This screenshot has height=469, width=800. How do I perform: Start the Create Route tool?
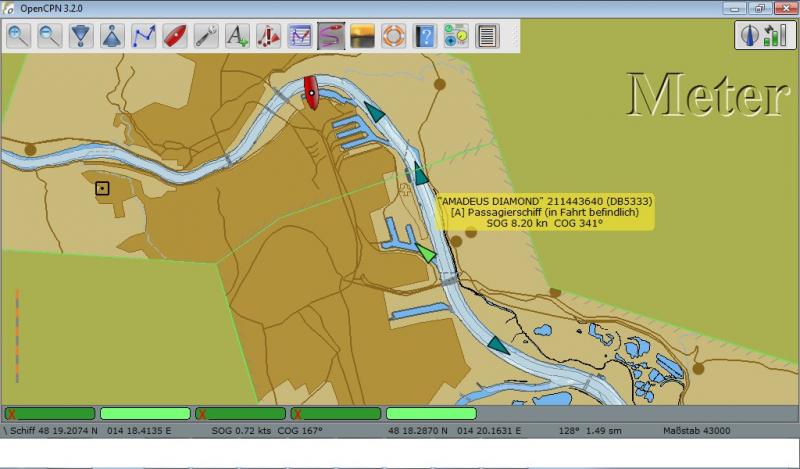click(143, 37)
